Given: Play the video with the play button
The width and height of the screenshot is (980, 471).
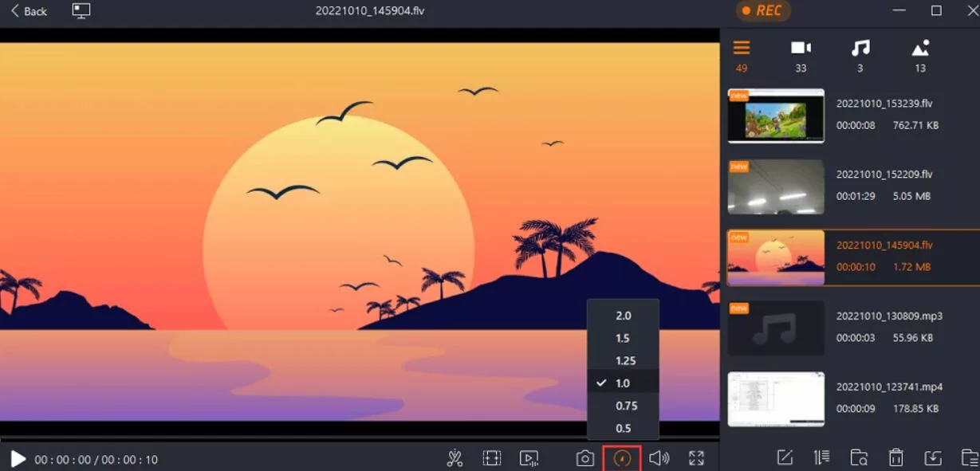Looking at the screenshot, I should click(x=18, y=459).
